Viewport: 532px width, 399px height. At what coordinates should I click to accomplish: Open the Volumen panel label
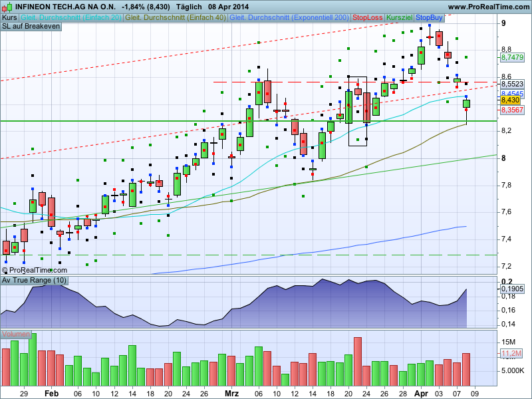tap(15, 334)
